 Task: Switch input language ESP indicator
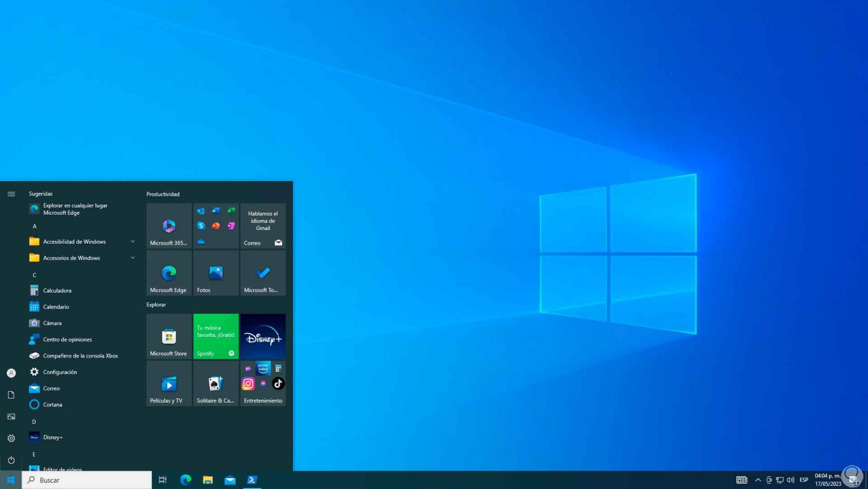point(804,480)
